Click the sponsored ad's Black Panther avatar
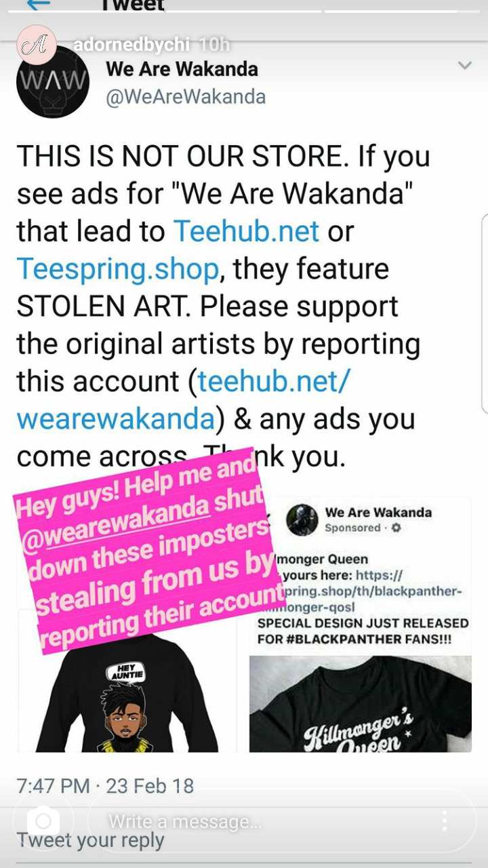 point(302,521)
